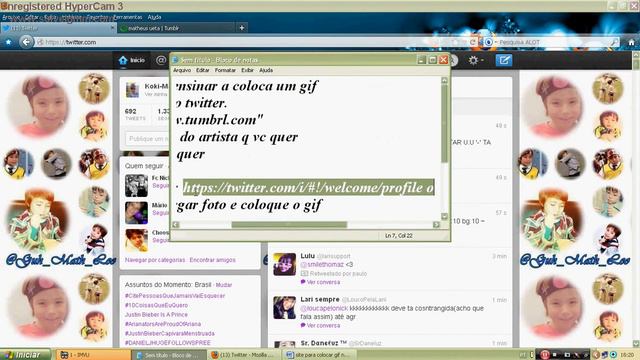
Task: Open trend #DANIELJHUOEFOLLOWSPREE
Action: [x=168, y=343]
